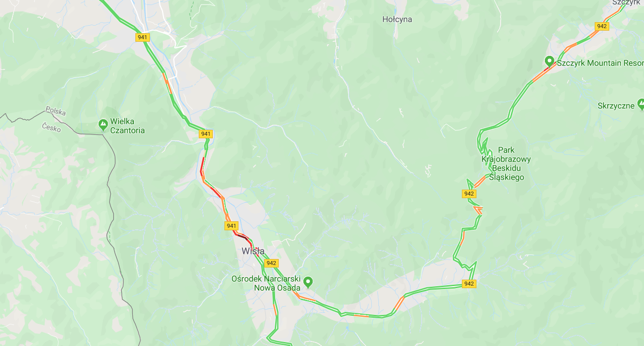Select the Česko country border label
Image resolution: width=644 pixels, height=346 pixels.
pyautogui.click(x=51, y=127)
